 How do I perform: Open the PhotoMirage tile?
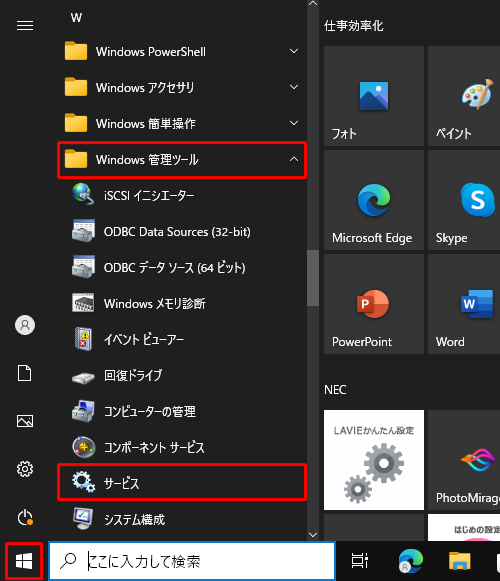click(x=464, y=460)
